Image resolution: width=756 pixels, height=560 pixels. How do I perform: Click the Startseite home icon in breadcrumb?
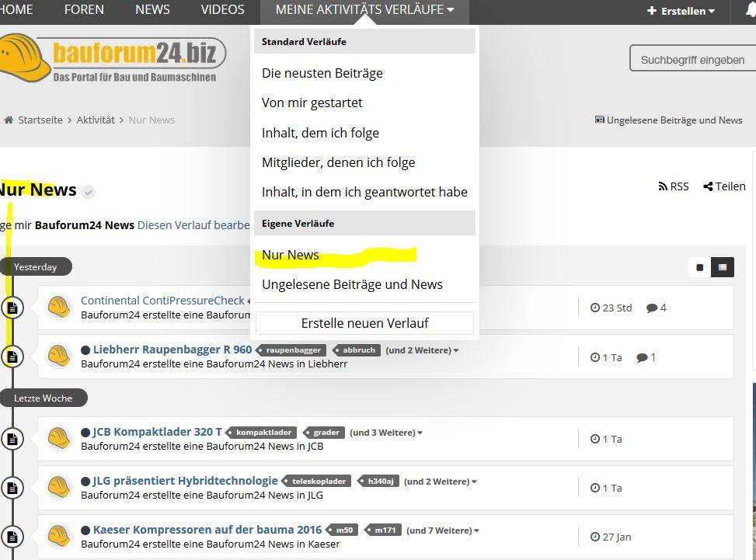[9, 120]
